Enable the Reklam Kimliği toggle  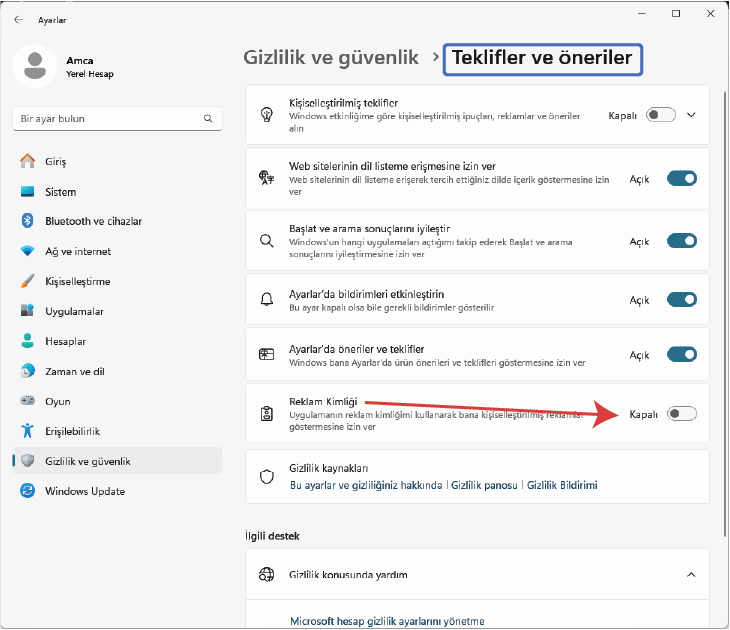pyautogui.click(x=682, y=413)
